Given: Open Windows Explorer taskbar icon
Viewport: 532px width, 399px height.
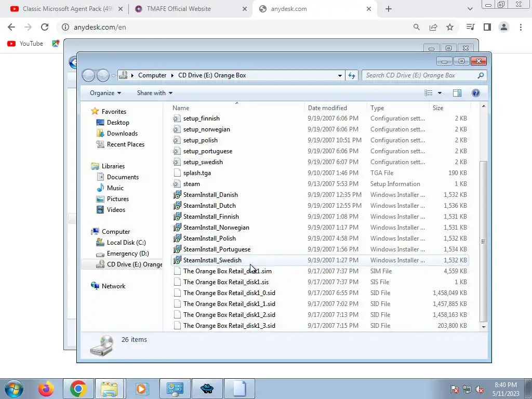Looking at the screenshot, I should point(109,389).
